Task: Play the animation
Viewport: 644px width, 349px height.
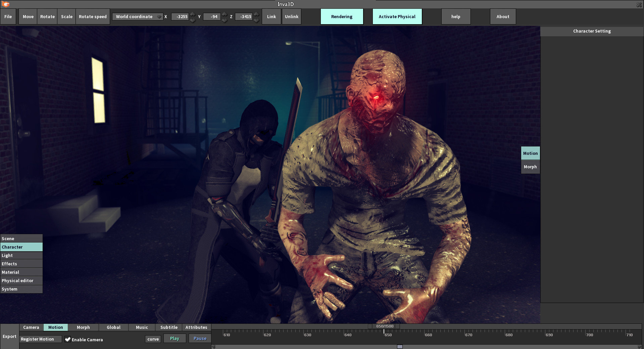Action: 175,338
